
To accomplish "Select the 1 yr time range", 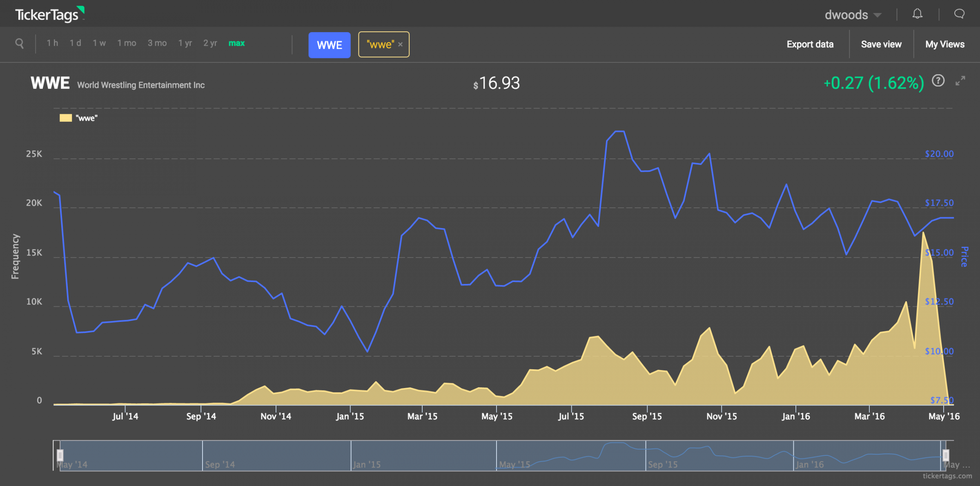I will [185, 43].
